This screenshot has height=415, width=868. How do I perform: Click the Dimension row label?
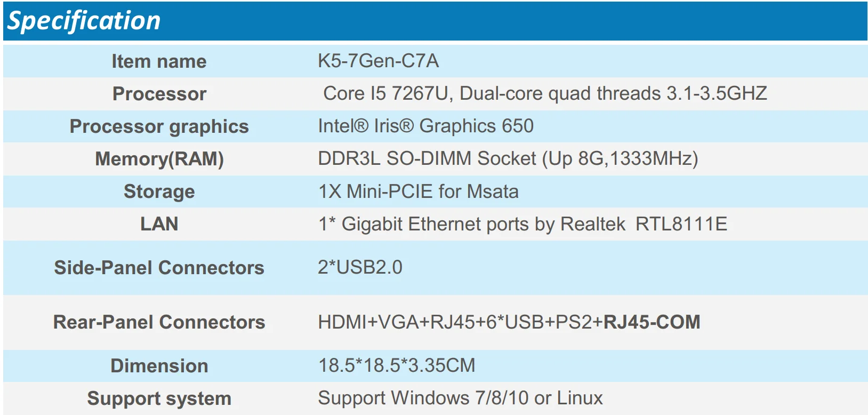pyautogui.click(x=159, y=366)
